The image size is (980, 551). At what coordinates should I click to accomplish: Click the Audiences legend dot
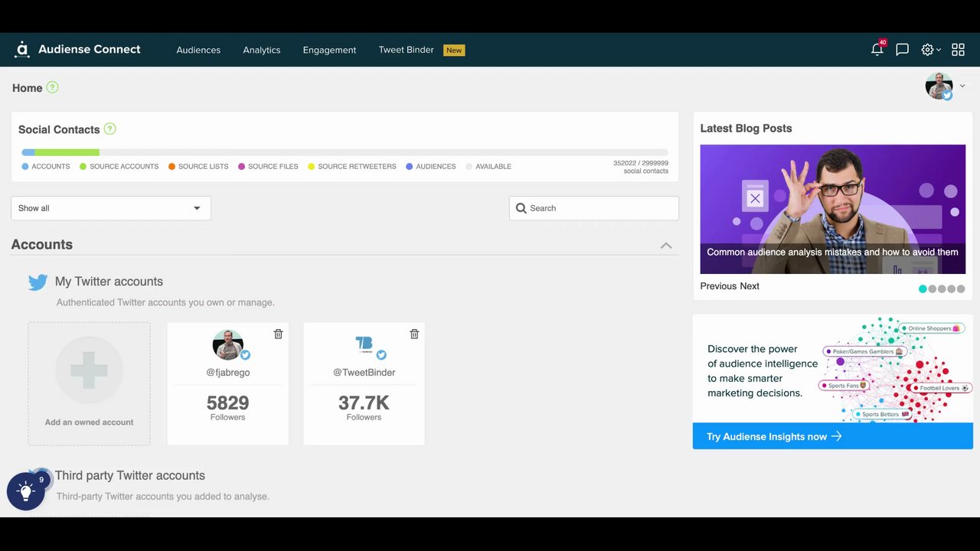click(x=410, y=166)
